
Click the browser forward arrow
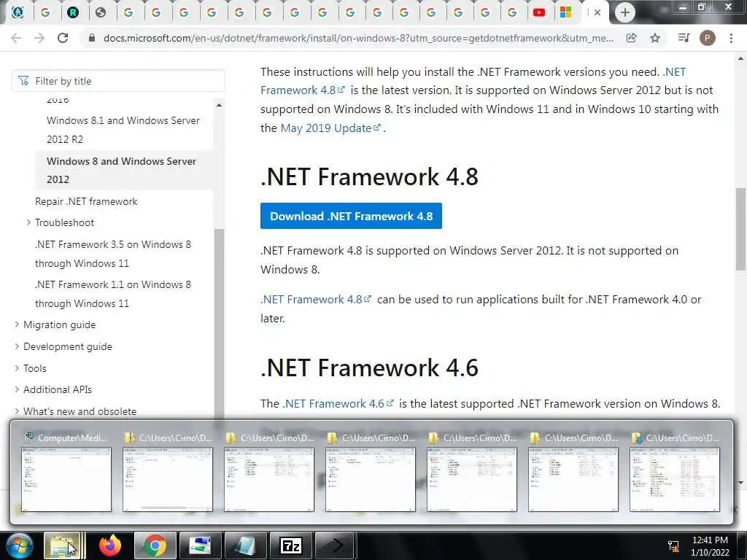(39, 38)
